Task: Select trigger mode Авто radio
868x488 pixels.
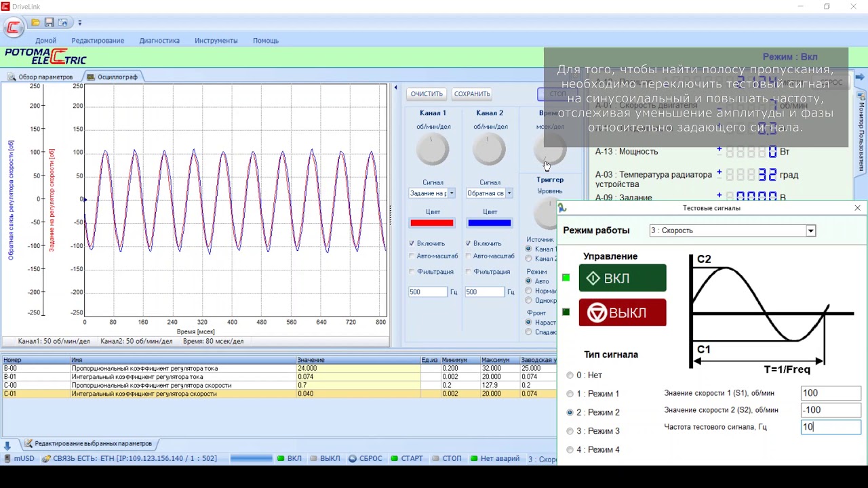Action: tap(528, 281)
